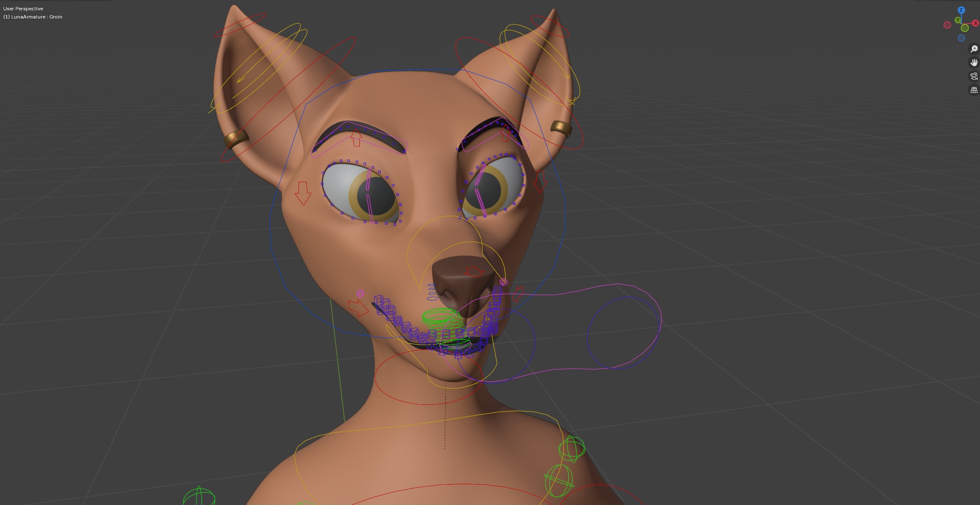Viewport: 980px width, 505px height.
Task: Toggle perspective/orthographic grid icon
Action: point(974,90)
